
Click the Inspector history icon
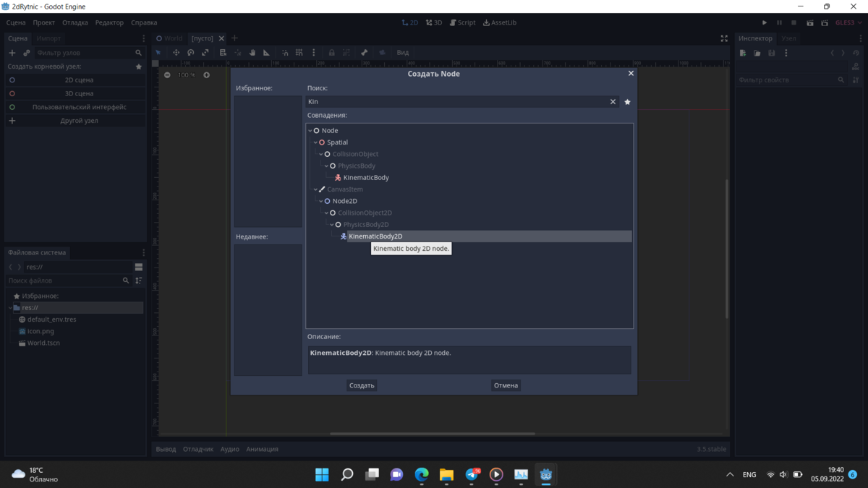(857, 53)
